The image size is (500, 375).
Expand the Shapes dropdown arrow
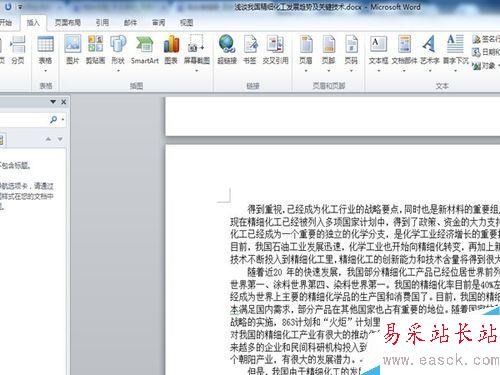click(118, 71)
